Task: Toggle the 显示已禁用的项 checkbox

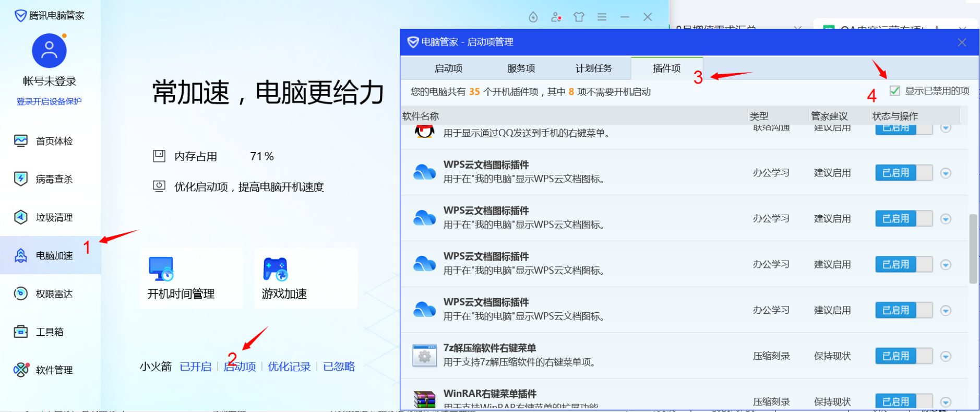Action: click(895, 91)
